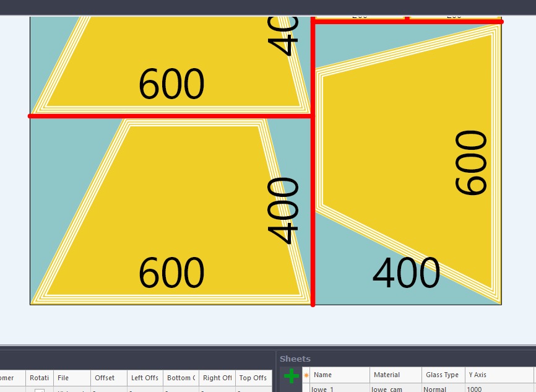Click the green plus icon in Sheets panel

tap(291, 375)
